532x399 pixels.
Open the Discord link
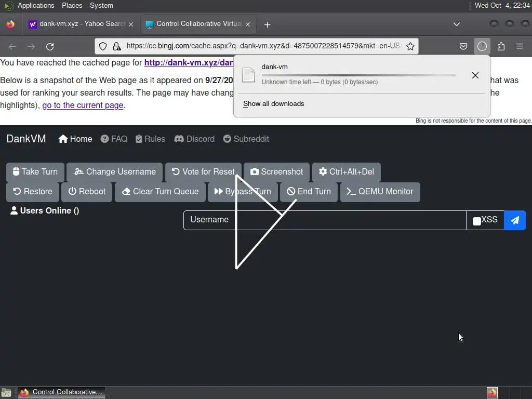coord(194,139)
